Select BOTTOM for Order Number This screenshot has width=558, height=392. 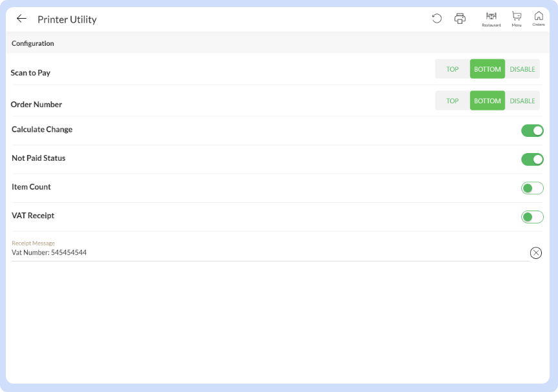487,101
